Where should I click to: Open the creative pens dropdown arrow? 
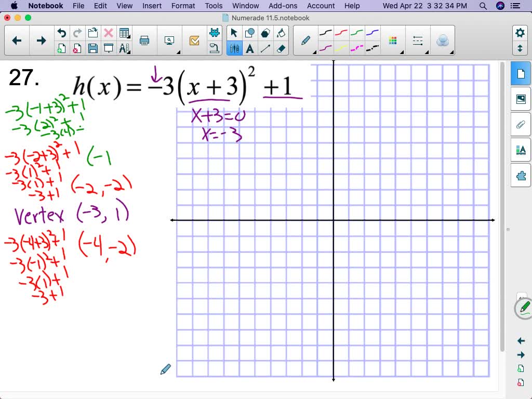click(401, 52)
